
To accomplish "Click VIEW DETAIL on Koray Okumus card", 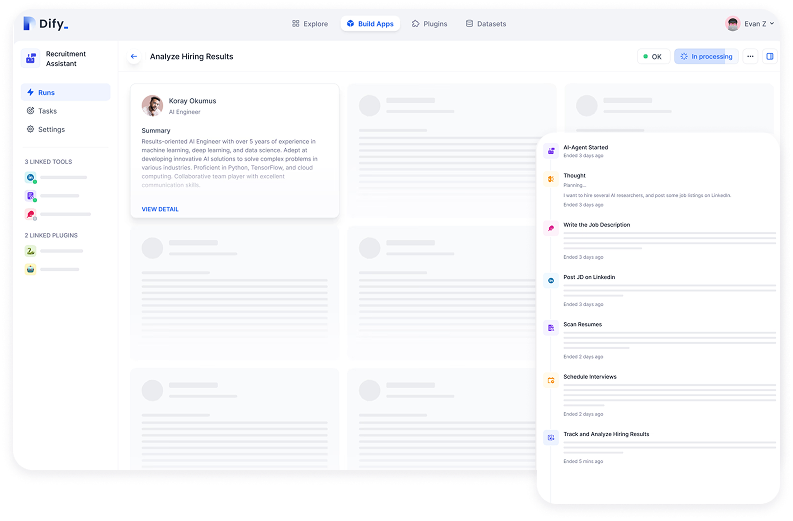I will (160, 209).
